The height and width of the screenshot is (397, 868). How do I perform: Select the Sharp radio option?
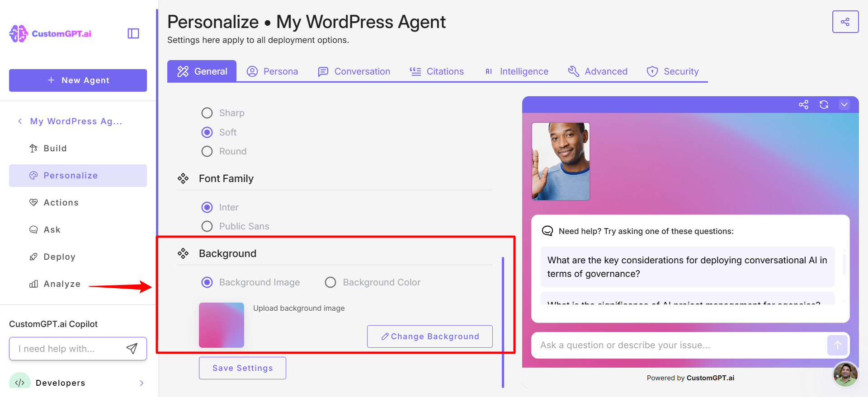click(x=207, y=113)
